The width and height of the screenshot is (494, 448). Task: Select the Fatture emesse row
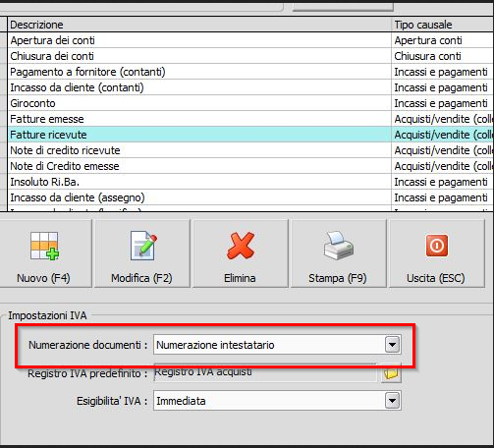tap(250, 119)
